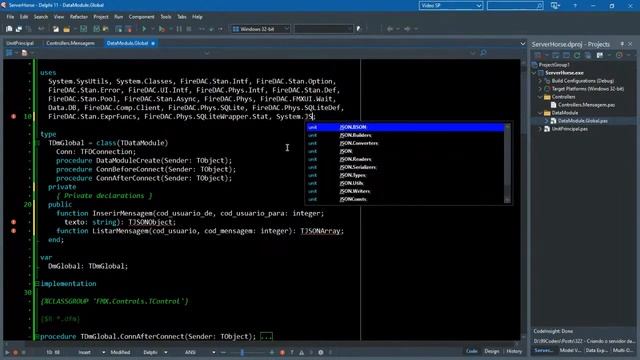Open the Delphi language dropdown in status bar
Viewport: 640px width, 360px height.
click(x=166, y=352)
